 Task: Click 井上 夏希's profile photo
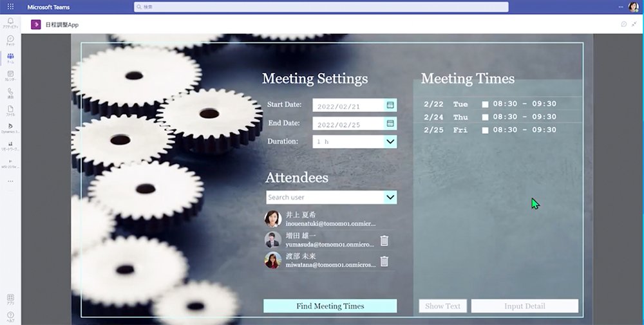(x=273, y=219)
